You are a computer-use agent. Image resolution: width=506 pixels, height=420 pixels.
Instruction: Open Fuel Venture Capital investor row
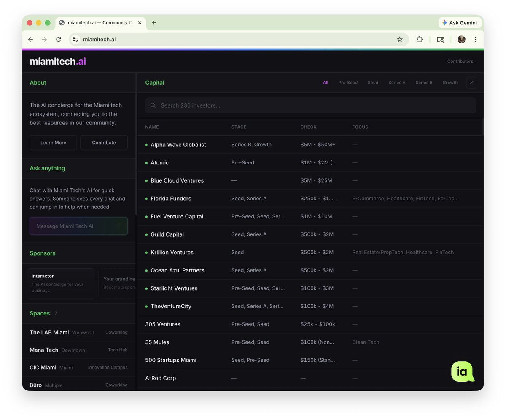click(x=310, y=216)
